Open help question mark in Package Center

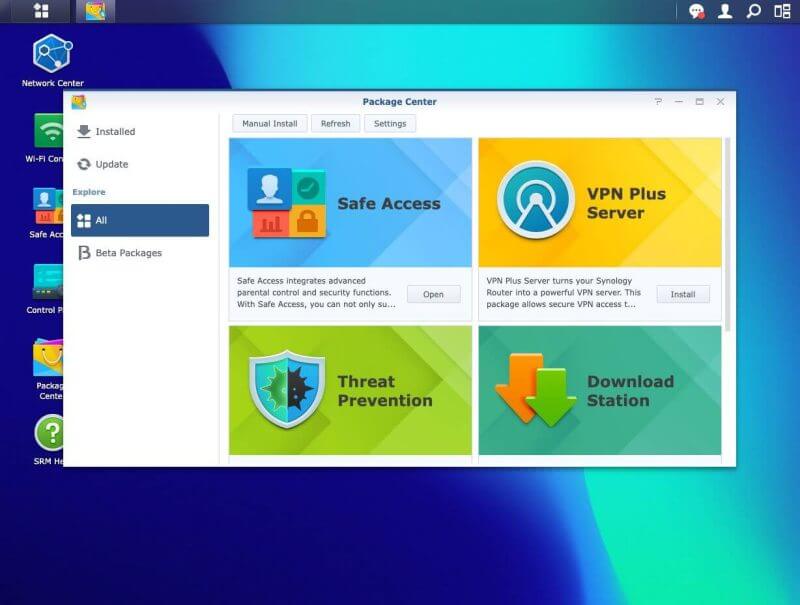(x=658, y=102)
